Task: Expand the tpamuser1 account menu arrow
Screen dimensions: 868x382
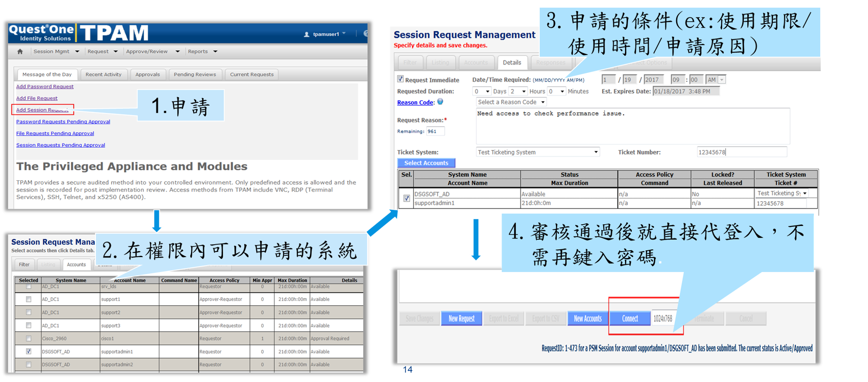Action: pyautogui.click(x=344, y=33)
